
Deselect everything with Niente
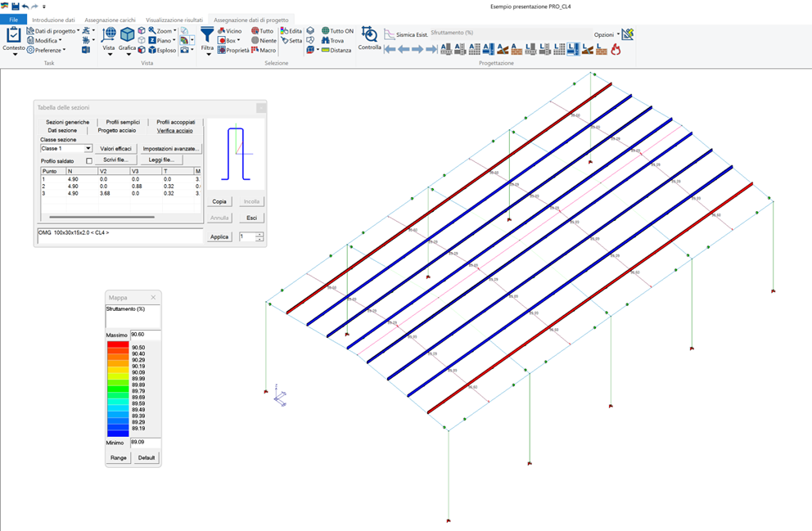pyautogui.click(x=264, y=40)
